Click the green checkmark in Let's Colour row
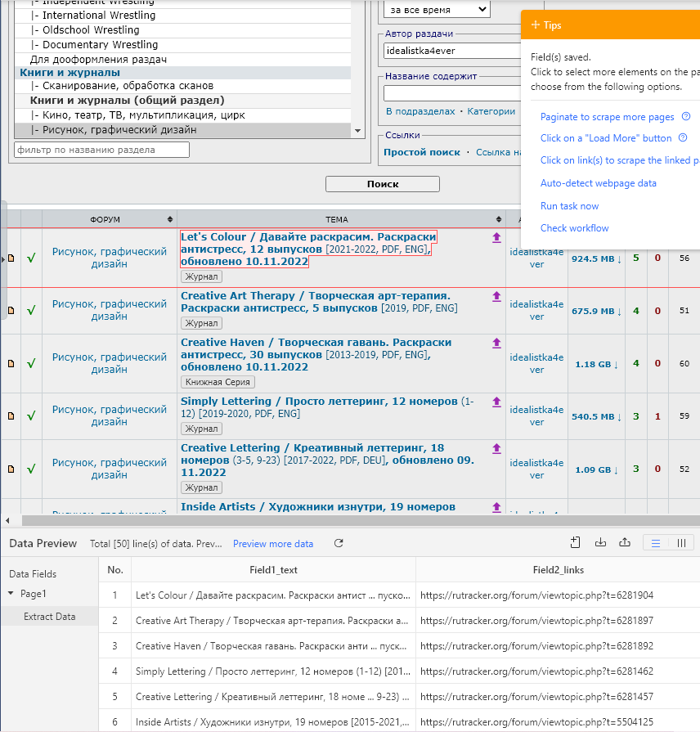Screen dimensions: 700x732 31,258
